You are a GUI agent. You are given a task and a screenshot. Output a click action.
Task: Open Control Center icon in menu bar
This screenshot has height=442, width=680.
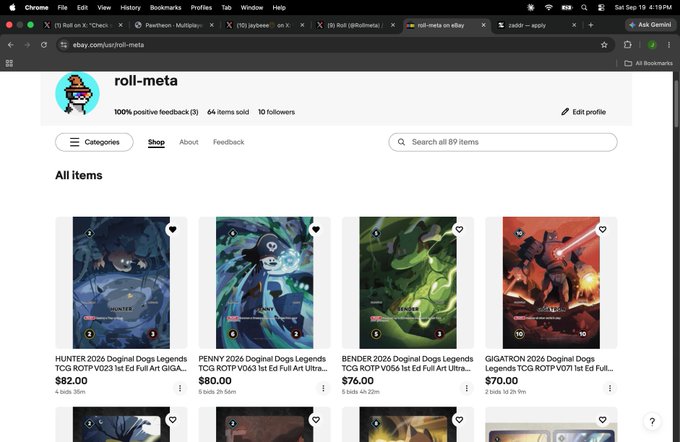coord(601,7)
